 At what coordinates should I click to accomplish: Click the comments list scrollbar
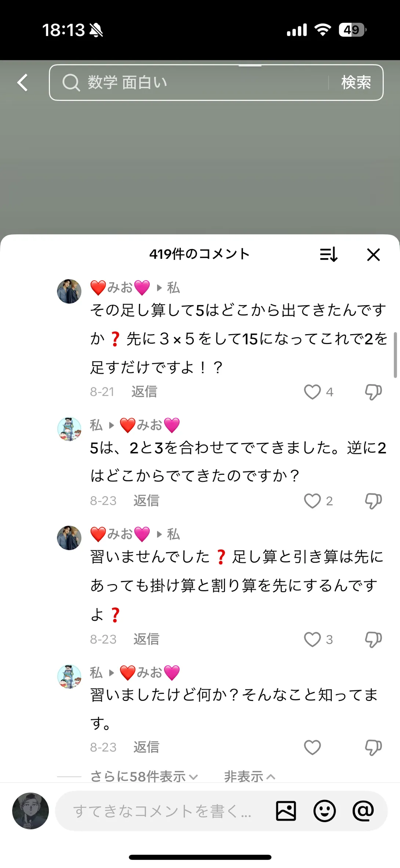[x=395, y=355]
